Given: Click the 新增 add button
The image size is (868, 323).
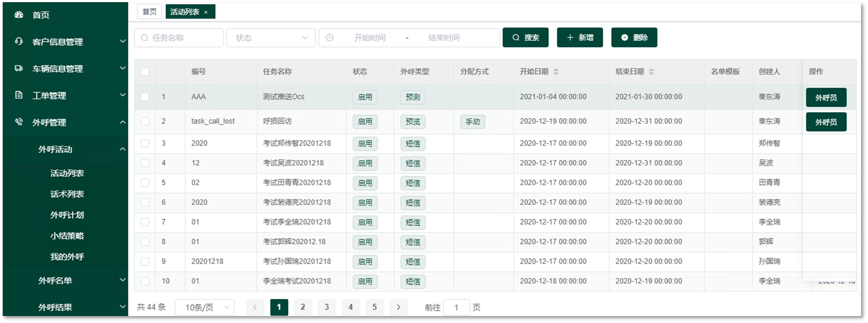Looking at the screenshot, I should (x=580, y=37).
